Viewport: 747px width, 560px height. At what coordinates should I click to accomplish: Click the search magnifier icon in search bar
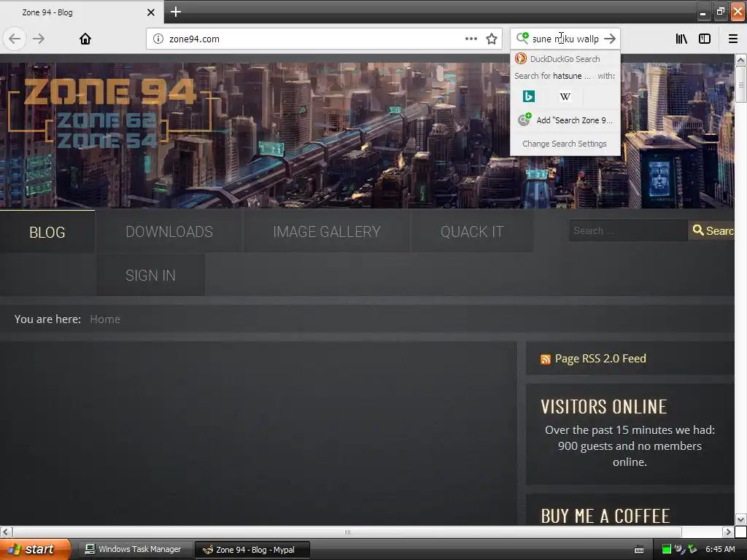pos(522,38)
